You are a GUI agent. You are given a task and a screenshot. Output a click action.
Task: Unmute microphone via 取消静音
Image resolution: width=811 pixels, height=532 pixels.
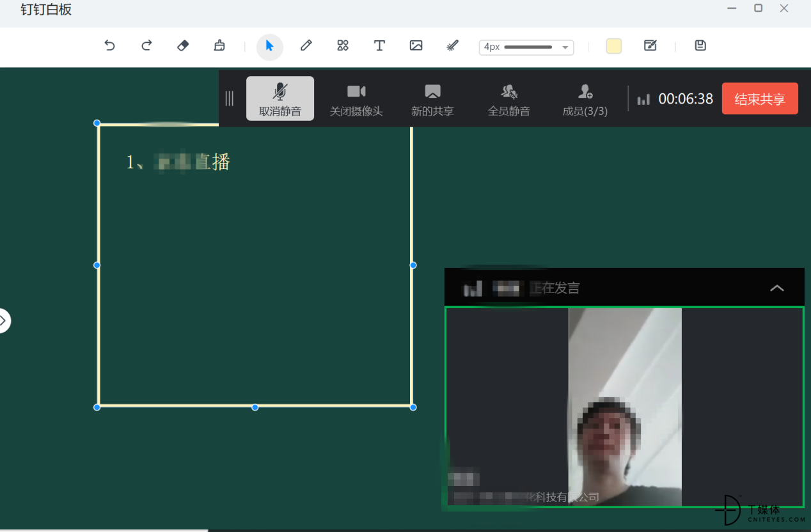click(x=280, y=98)
